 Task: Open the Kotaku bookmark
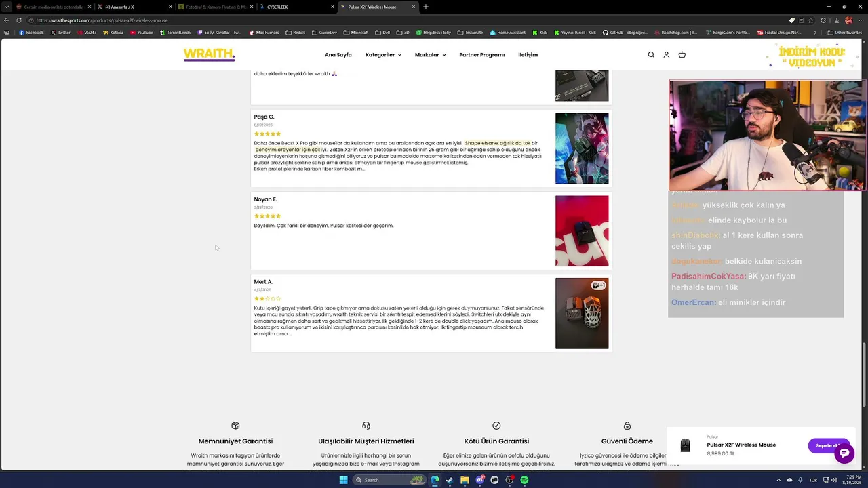pyautogui.click(x=113, y=33)
